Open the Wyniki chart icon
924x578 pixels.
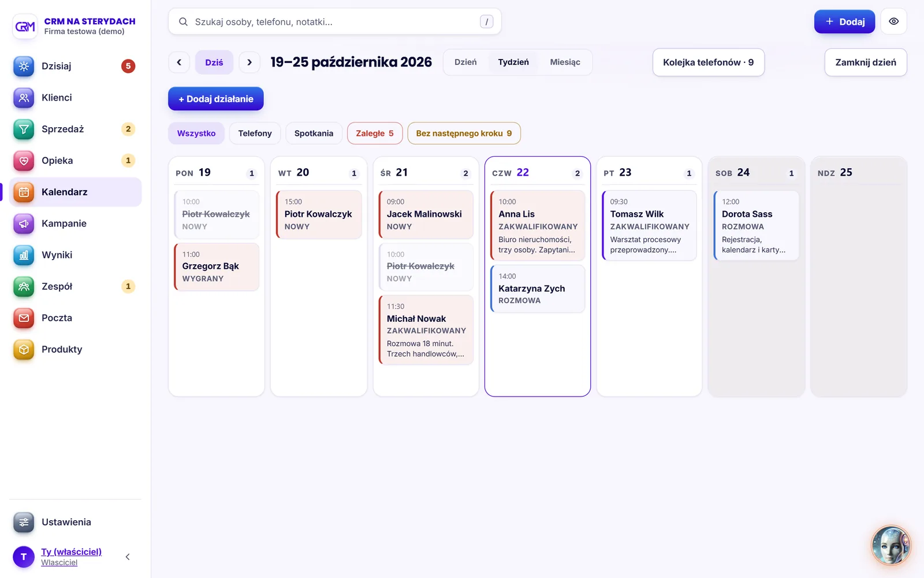point(24,255)
